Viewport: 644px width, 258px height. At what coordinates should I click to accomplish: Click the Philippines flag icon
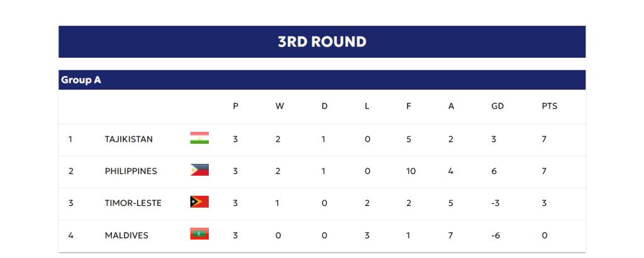(199, 171)
